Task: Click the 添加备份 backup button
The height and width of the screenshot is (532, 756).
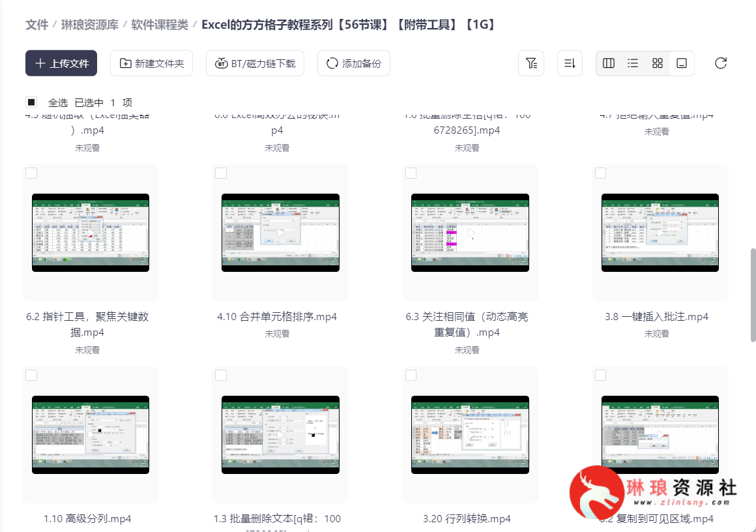Action: [354, 63]
